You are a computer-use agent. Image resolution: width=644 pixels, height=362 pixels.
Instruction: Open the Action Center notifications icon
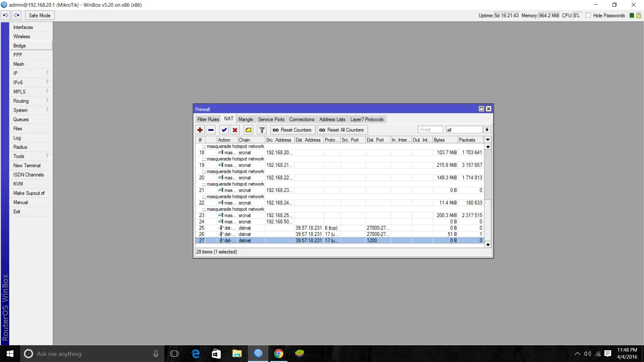(608, 354)
